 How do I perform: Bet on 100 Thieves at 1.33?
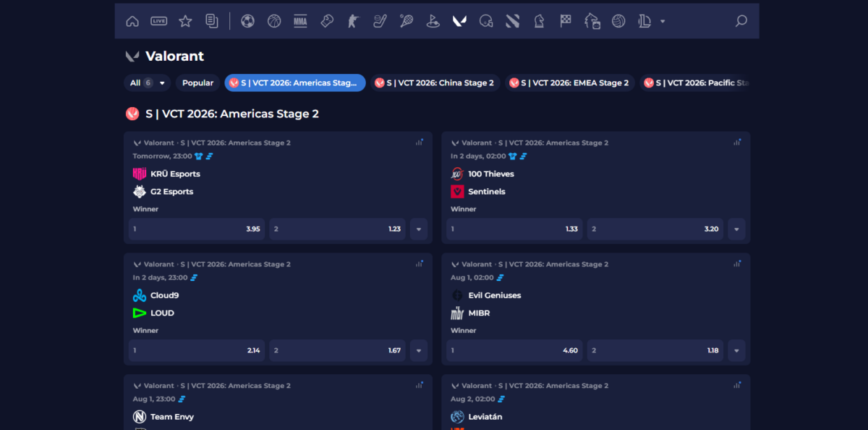click(514, 229)
